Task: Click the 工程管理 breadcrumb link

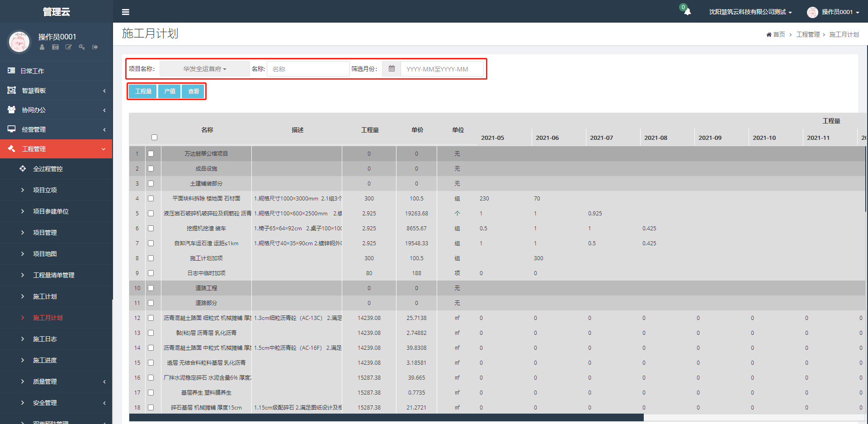Action: coord(808,35)
